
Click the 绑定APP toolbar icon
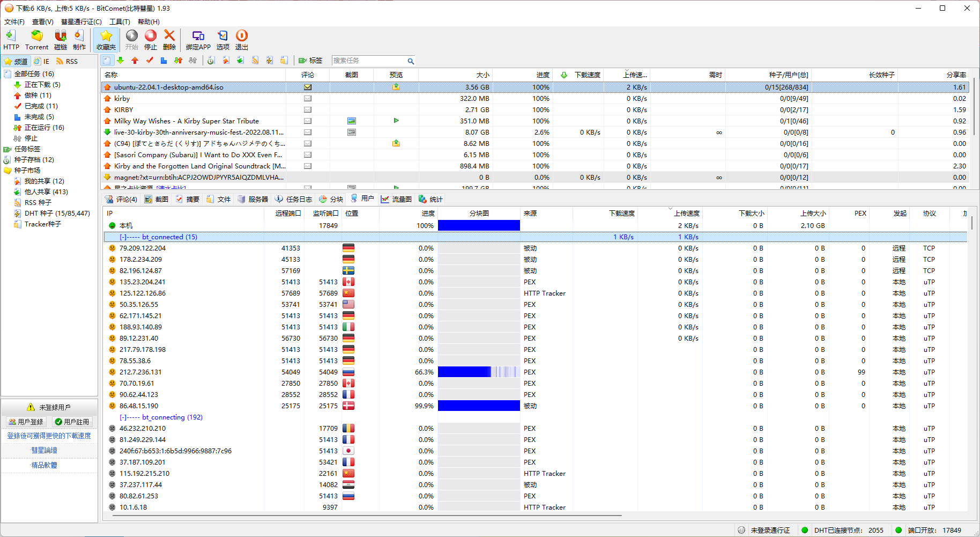[198, 40]
